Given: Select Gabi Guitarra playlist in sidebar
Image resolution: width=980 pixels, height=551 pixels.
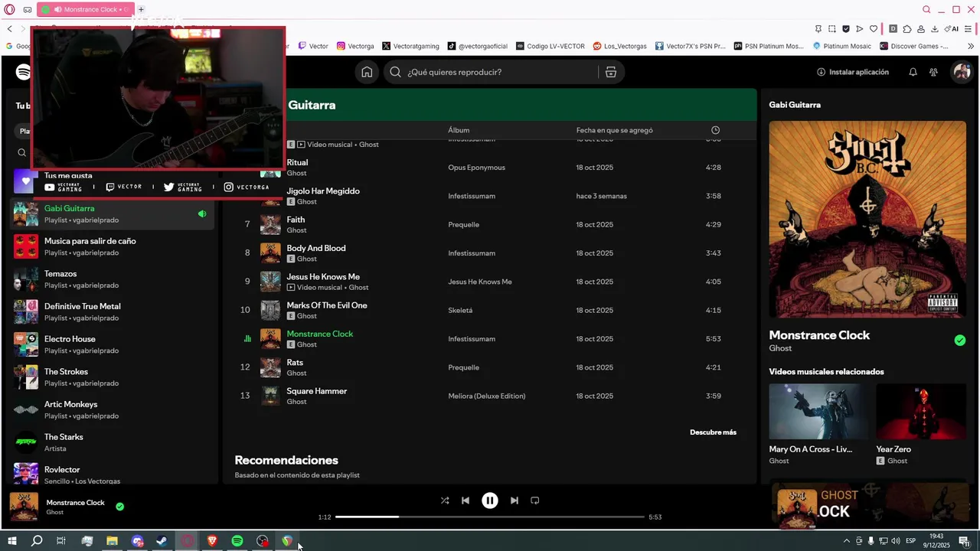Looking at the screenshot, I should [111, 214].
